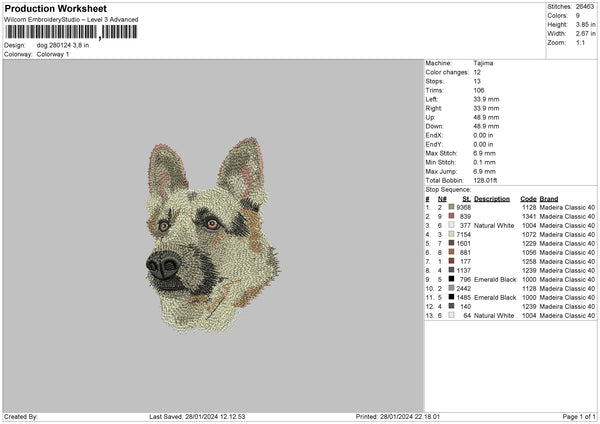600x424 pixels.
Task: Click Natural White swatch in stop 3
Action: pos(453,225)
